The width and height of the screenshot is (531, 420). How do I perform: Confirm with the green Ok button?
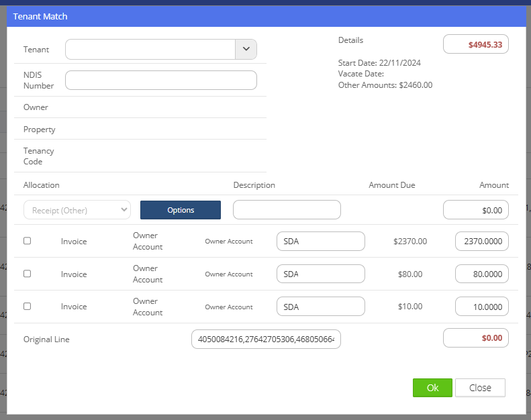pos(432,388)
